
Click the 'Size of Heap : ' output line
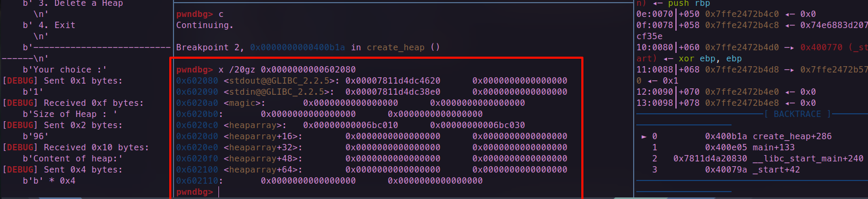click(x=70, y=114)
